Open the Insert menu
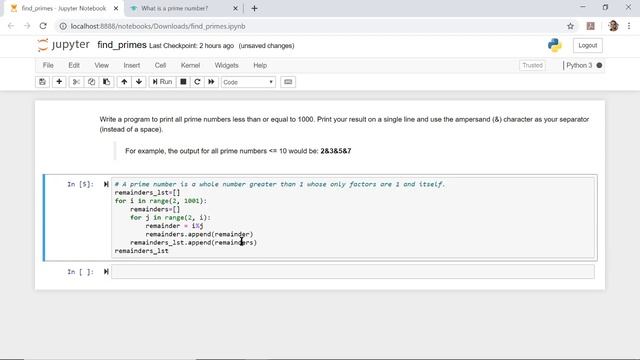Image resolution: width=640 pixels, height=360 pixels. 132,65
